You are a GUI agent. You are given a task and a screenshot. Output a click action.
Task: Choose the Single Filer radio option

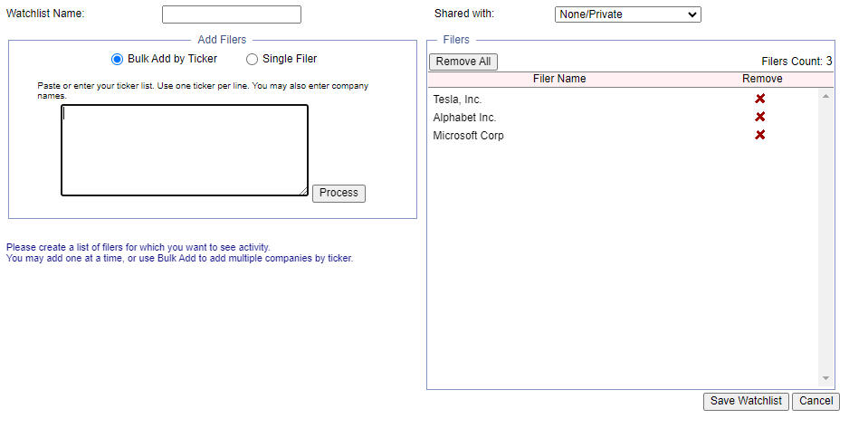click(x=253, y=60)
